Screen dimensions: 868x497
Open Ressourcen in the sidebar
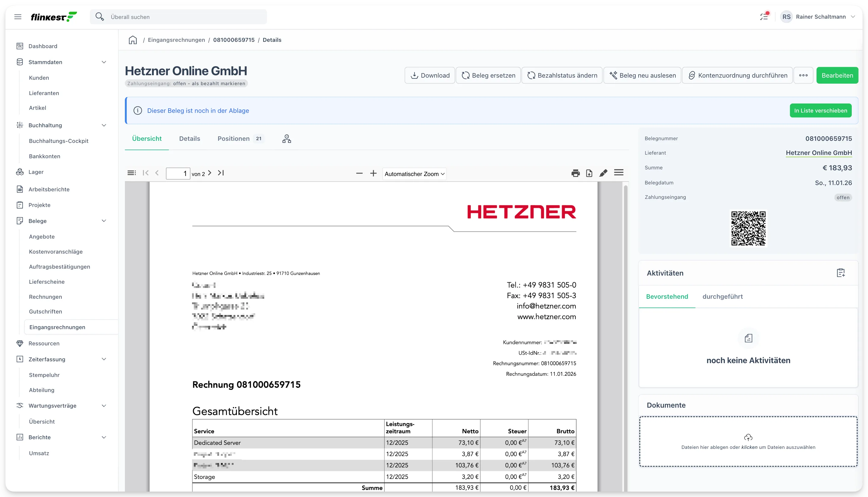44,343
